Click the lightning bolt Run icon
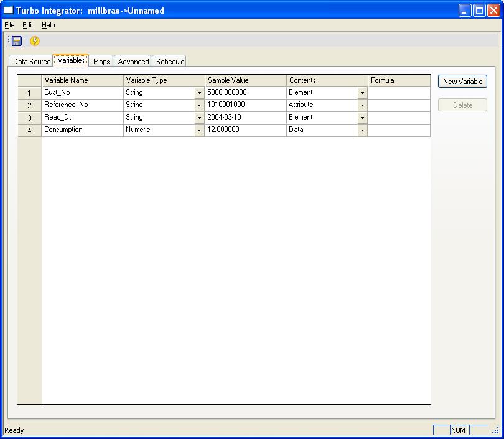This screenshot has height=439, width=504. coord(35,41)
